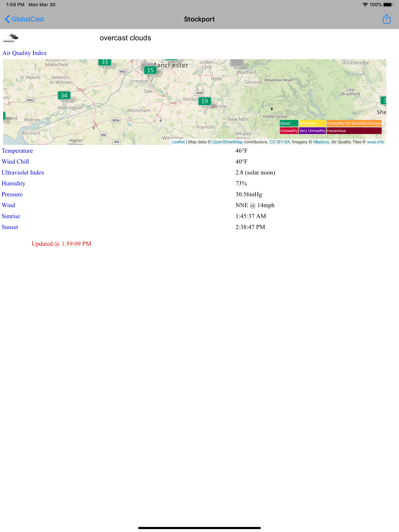Go back to GlobalCast
The width and height of the screenshot is (399, 532).
point(24,19)
